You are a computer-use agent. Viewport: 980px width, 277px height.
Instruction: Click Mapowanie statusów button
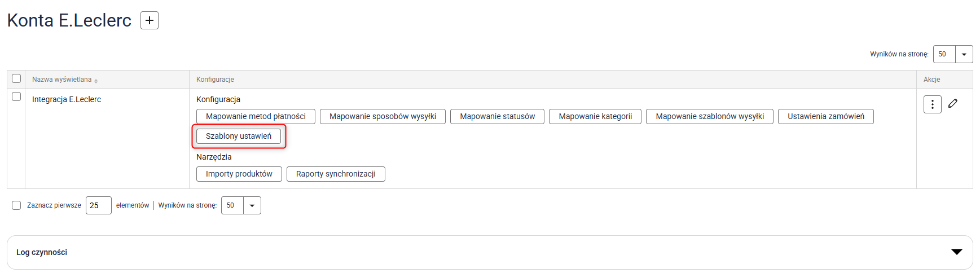(497, 116)
